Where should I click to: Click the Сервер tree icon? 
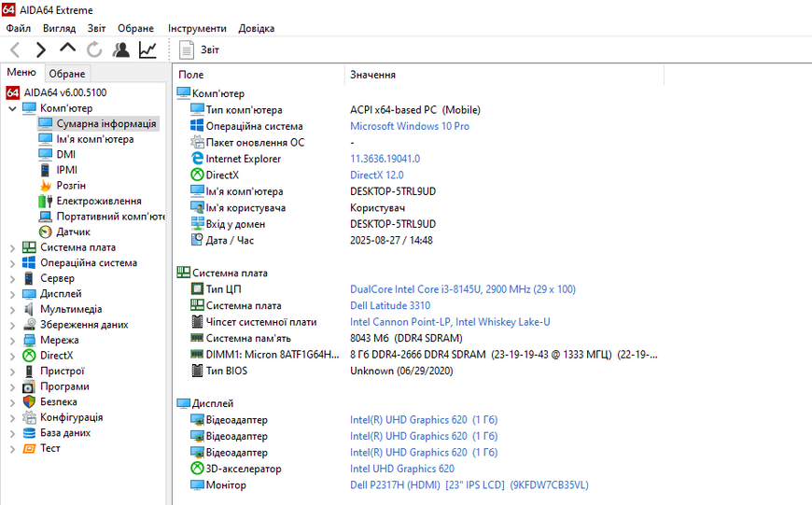coord(29,279)
